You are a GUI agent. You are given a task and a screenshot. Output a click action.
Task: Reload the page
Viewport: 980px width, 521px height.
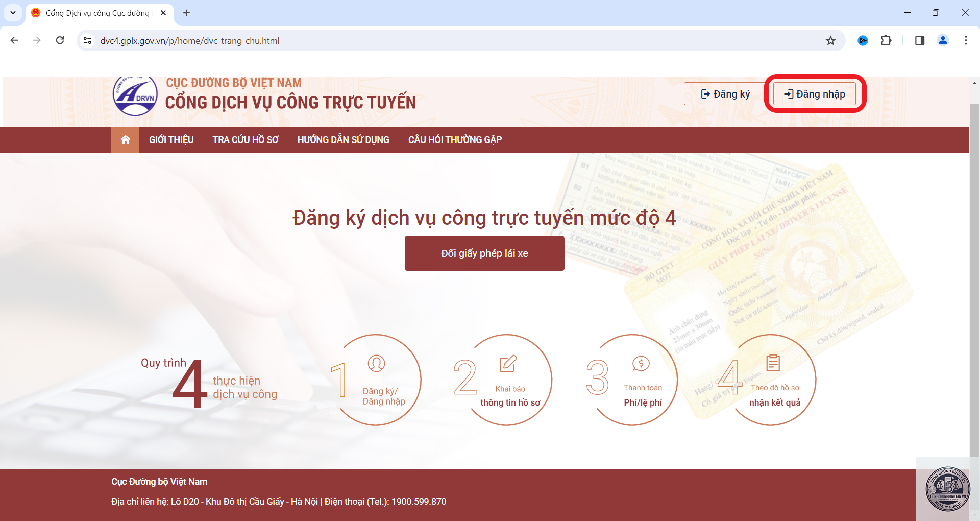60,40
